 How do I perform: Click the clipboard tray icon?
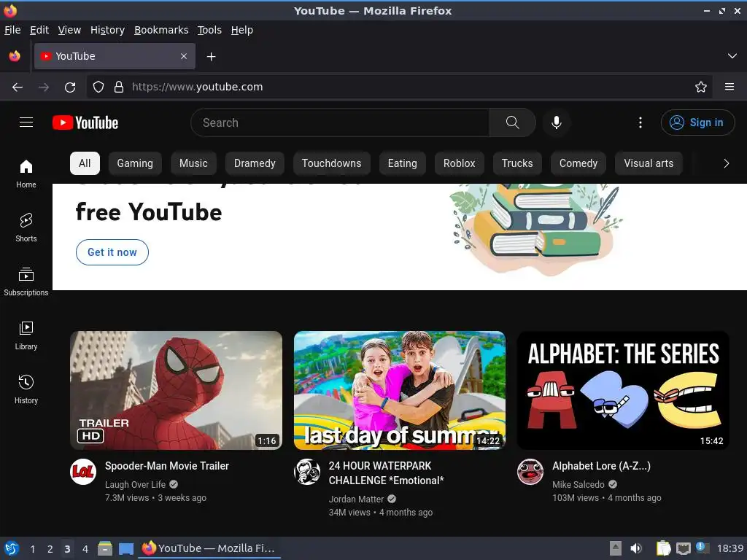pos(663,548)
